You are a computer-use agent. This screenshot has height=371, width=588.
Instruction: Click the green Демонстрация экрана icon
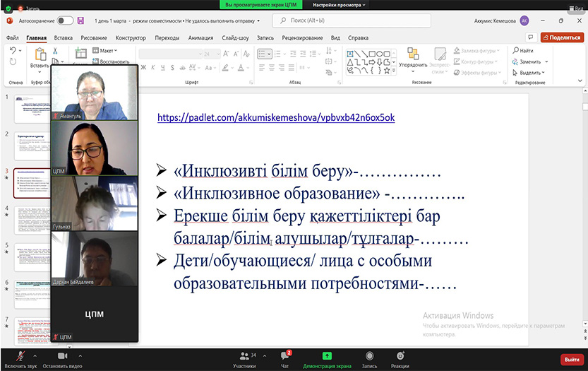(327, 356)
